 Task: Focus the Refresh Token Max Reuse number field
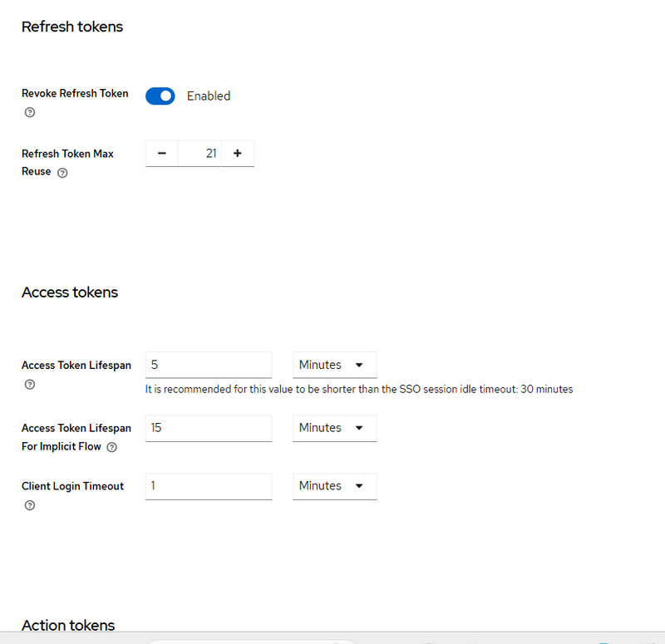click(x=199, y=154)
